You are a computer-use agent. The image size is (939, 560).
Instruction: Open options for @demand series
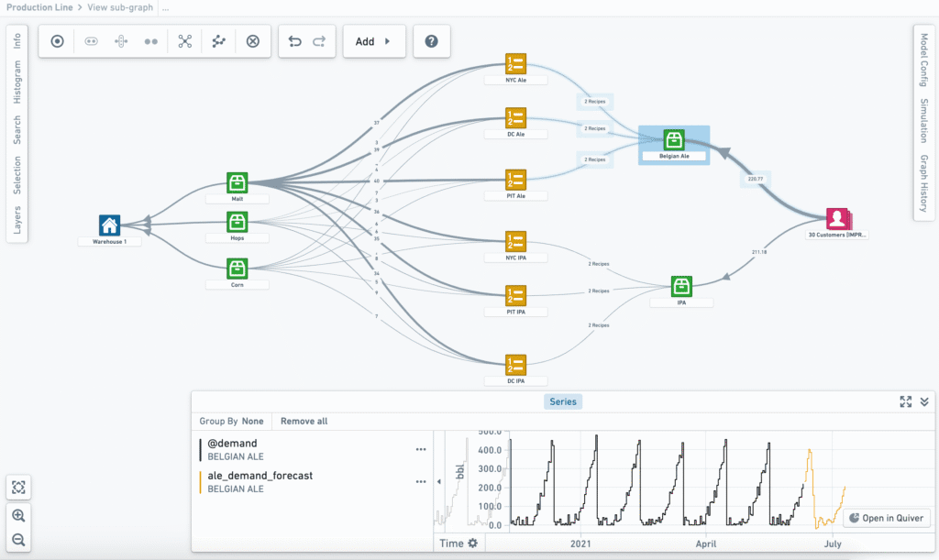click(421, 449)
